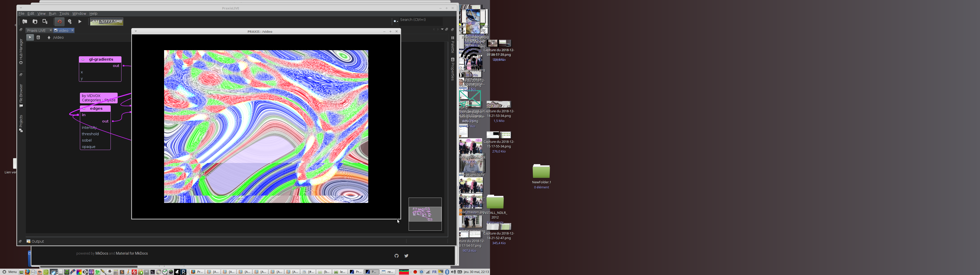
Task: Click the Build project gears icon
Action: (70, 22)
